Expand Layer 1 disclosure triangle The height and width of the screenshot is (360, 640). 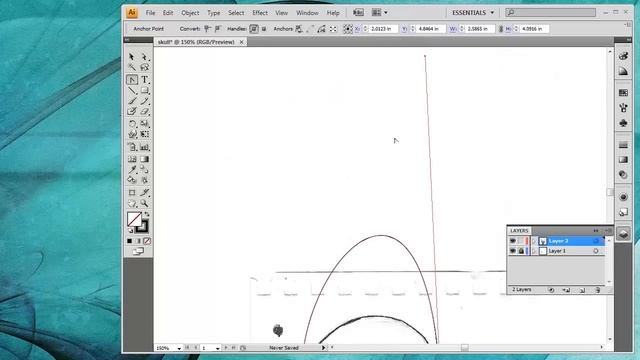point(534,251)
